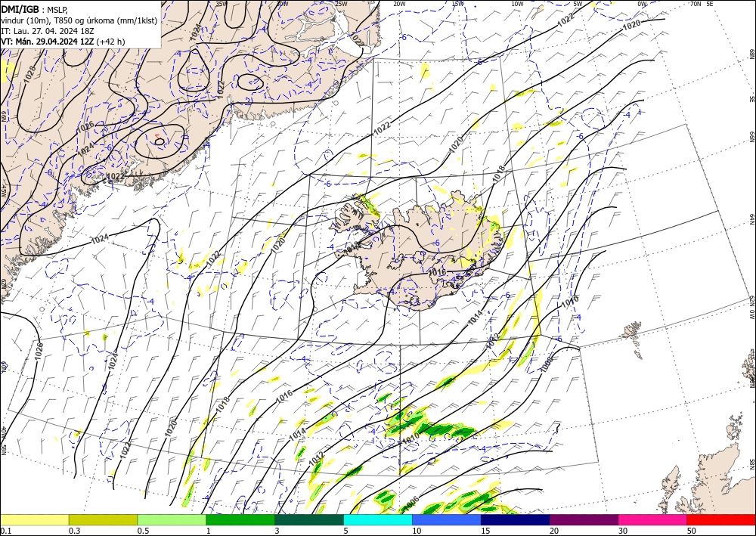Screen dimensions: 756x536
Task: Select the green 1–3 mm legend swatch
Action: tap(240, 519)
